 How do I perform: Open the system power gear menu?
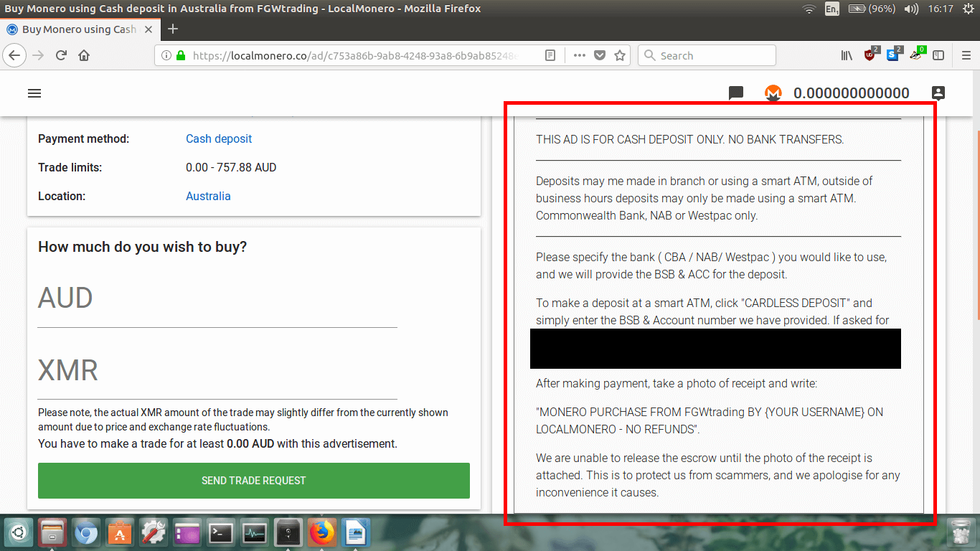968,9
